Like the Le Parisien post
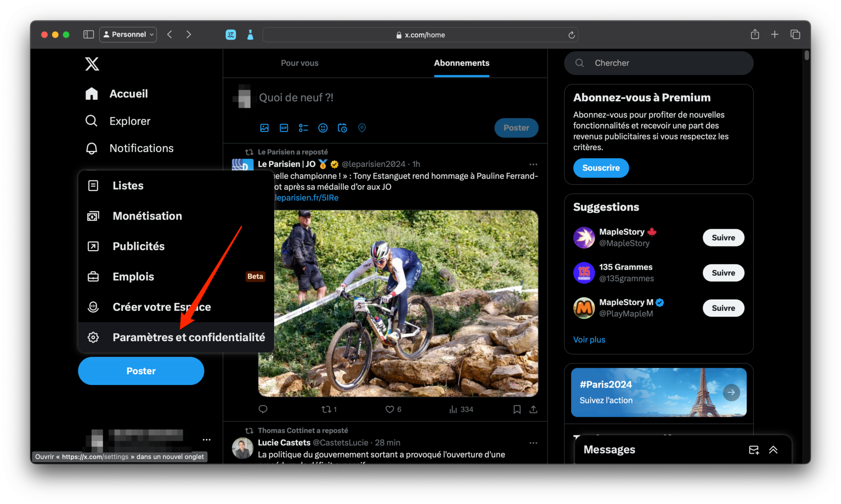The height and width of the screenshot is (504, 841). click(x=389, y=409)
